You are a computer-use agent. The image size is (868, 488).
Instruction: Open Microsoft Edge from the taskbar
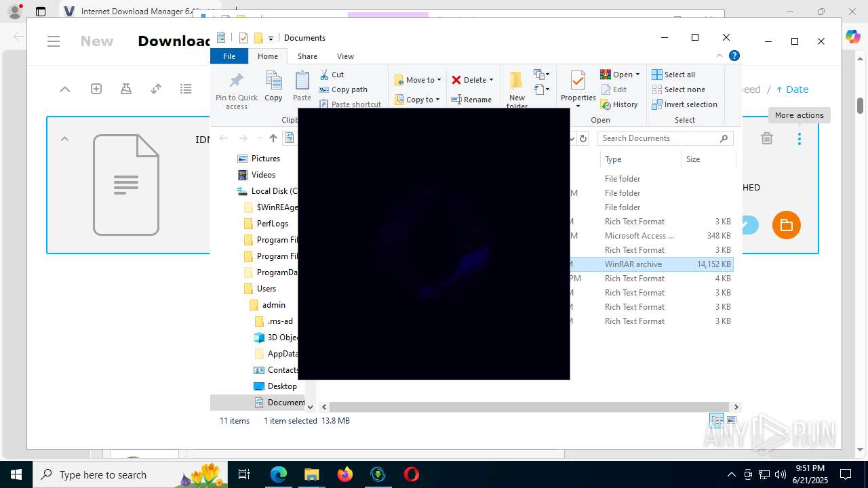(279, 474)
